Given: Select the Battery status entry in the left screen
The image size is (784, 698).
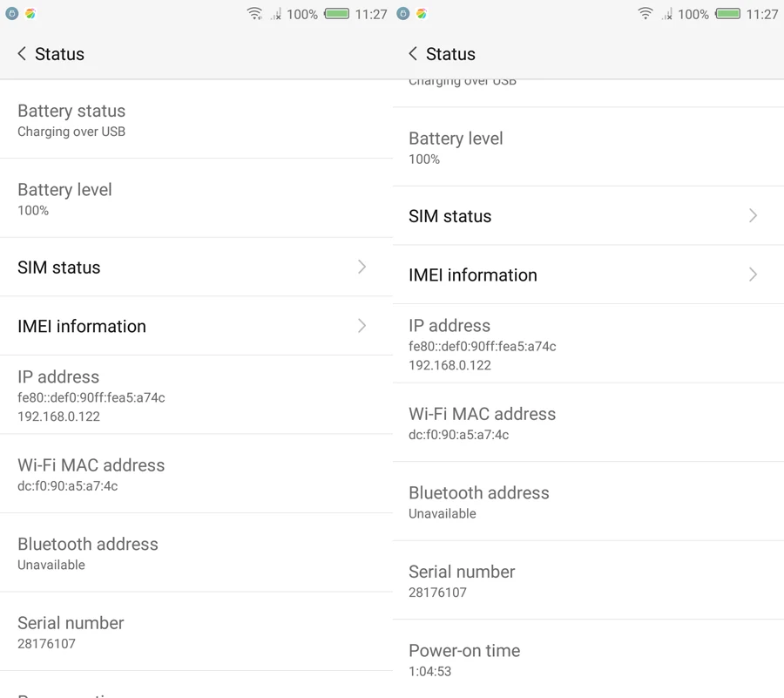Looking at the screenshot, I should point(196,120).
